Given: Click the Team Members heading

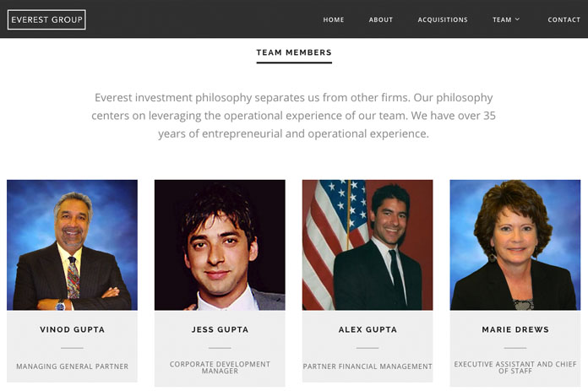Looking at the screenshot, I should pyautogui.click(x=294, y=52).
